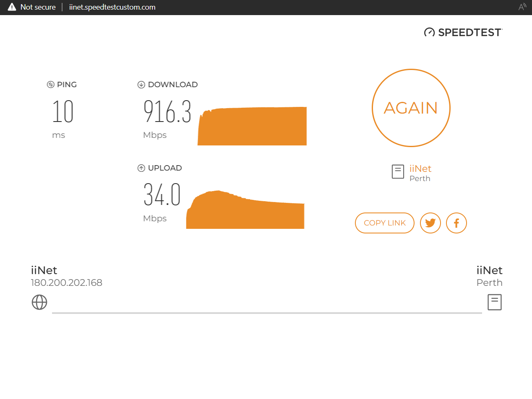This screenshot has height=399, width=532.
Task: Click the UPLOAD label
Action: (165, 168)
